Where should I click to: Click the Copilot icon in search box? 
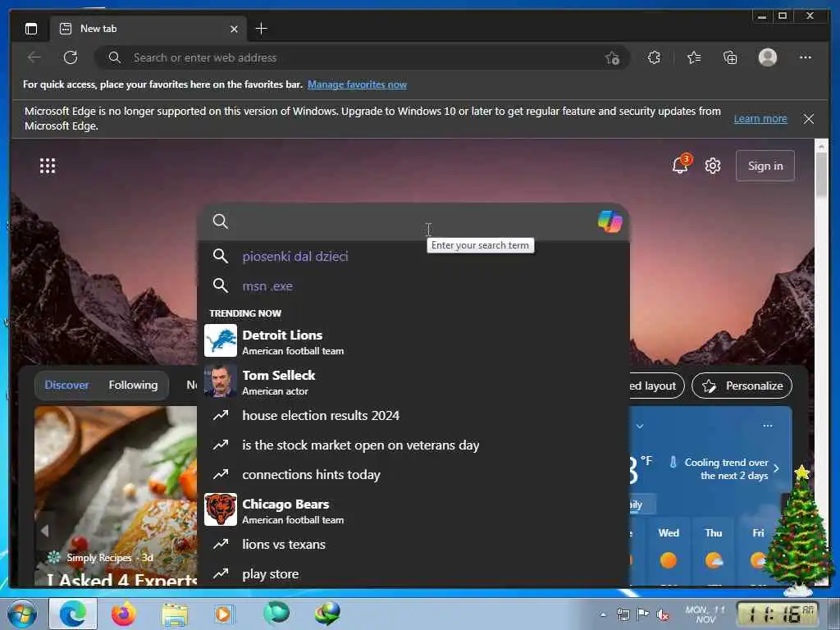point(609,221)
